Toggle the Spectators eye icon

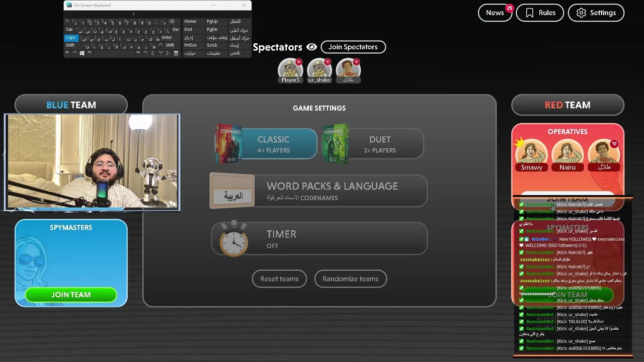(312, 47)
